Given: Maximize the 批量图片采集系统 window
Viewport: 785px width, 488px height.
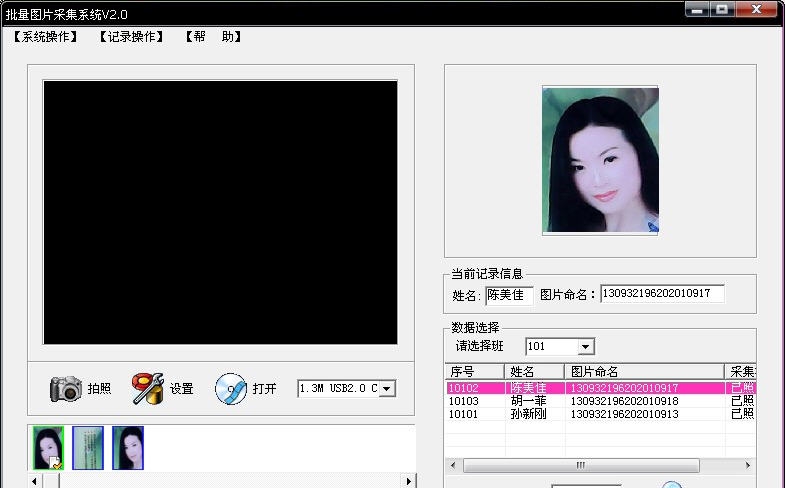Looking at the screenshot, I should click(722, 10).
